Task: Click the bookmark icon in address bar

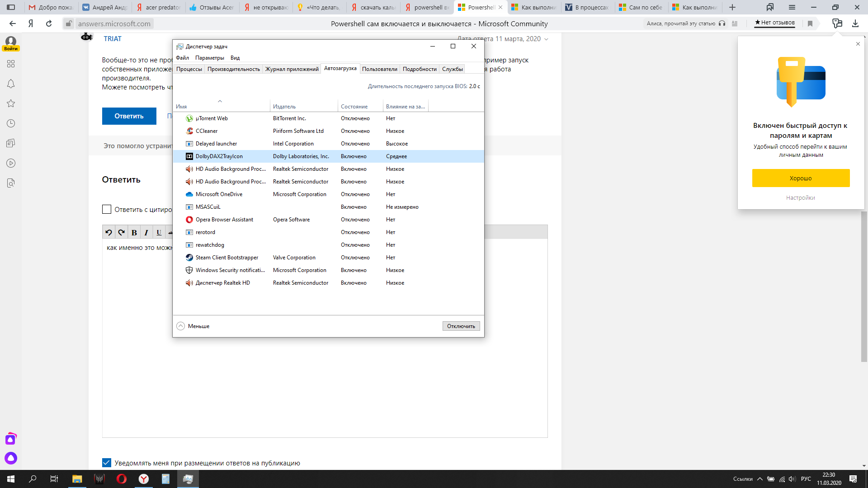Action: 810,23
